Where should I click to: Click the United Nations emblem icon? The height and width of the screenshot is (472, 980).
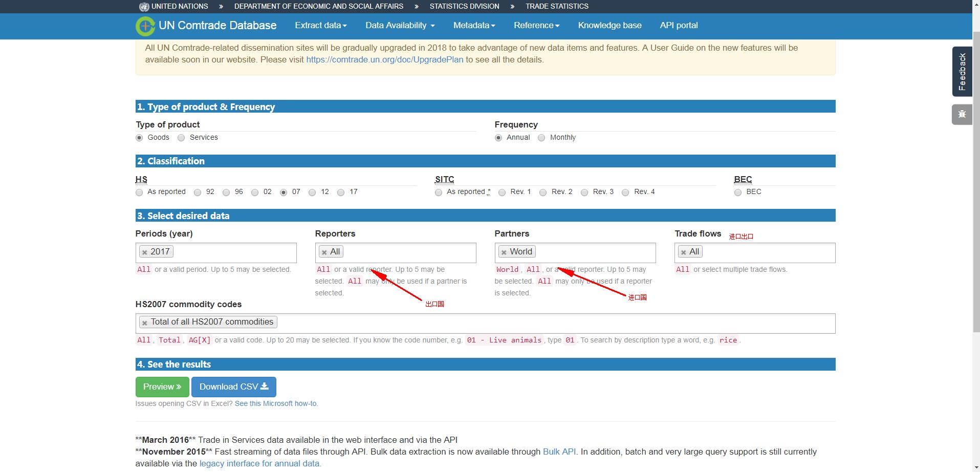[x=144, y=7]
